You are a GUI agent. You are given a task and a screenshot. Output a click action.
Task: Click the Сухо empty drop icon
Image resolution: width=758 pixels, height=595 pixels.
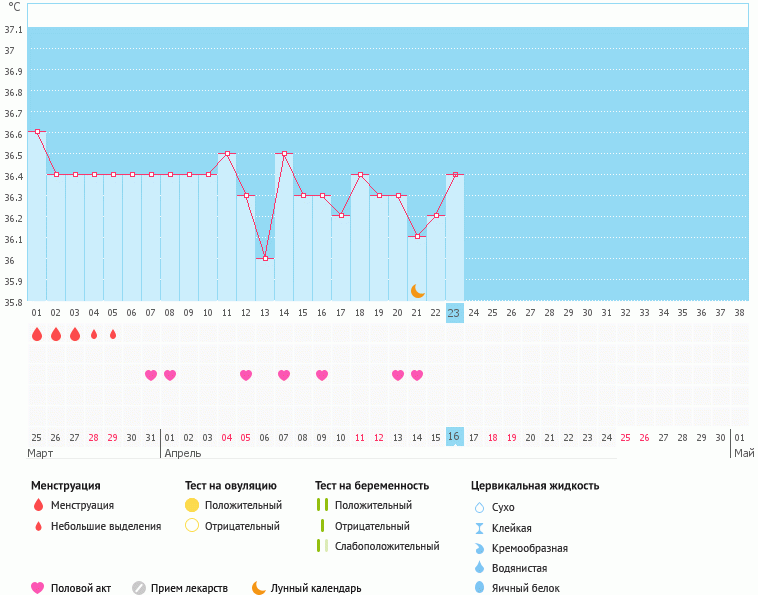pos(479,508)
